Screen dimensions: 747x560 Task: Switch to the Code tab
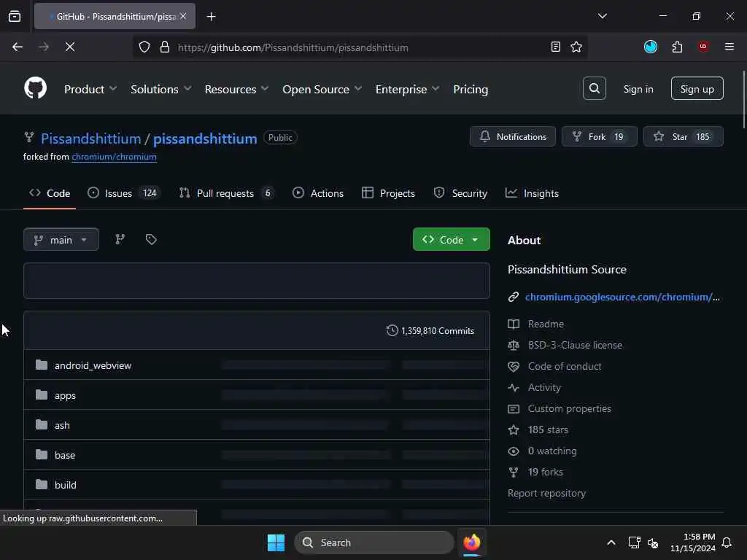click(50, 193)
